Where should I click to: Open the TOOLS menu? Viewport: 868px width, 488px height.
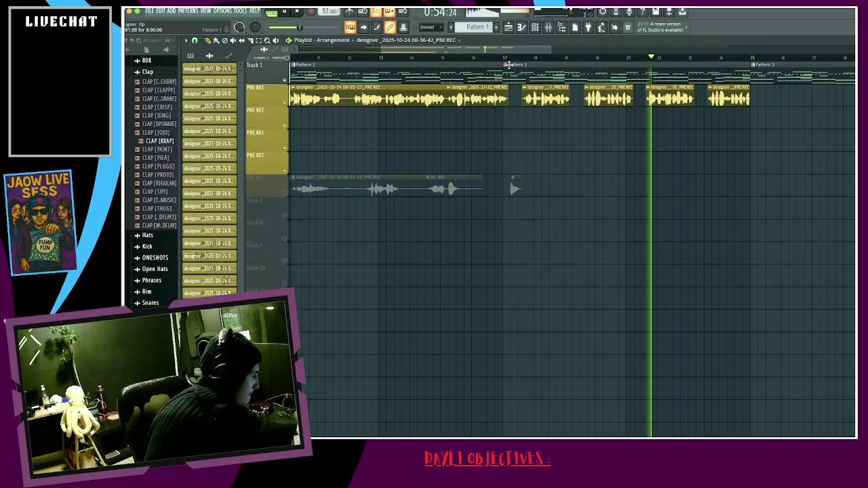tap(240, 12)
